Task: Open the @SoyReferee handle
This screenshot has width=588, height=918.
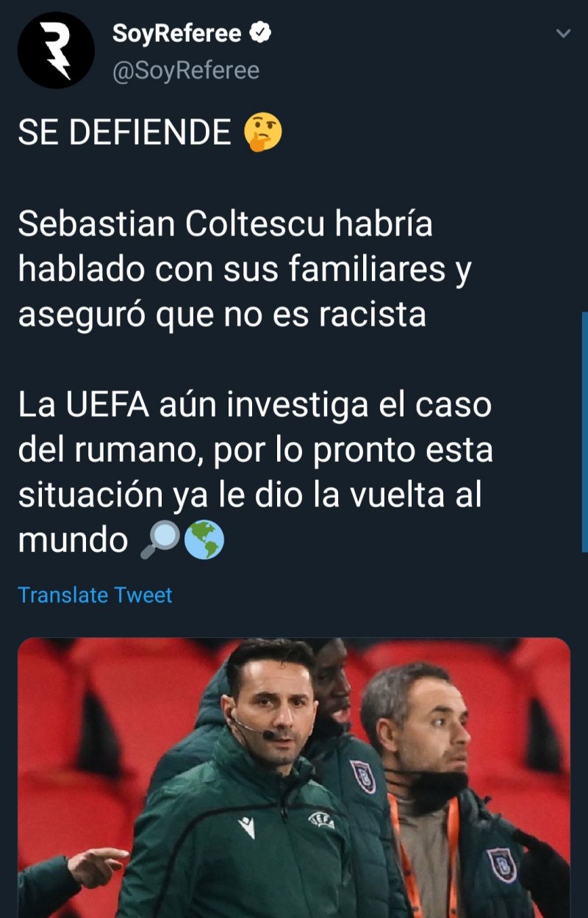Action: tap(185, 71)
